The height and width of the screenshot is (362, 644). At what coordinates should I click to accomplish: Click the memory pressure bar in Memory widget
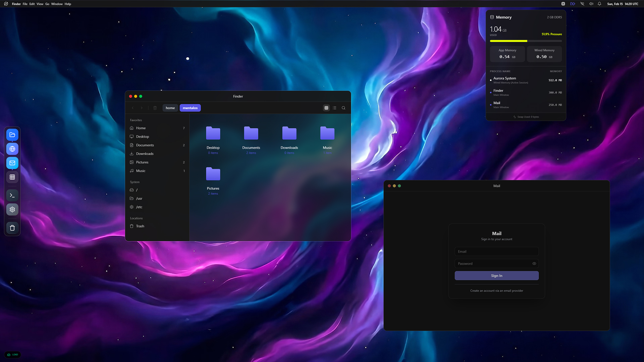[x=526, y=41]
